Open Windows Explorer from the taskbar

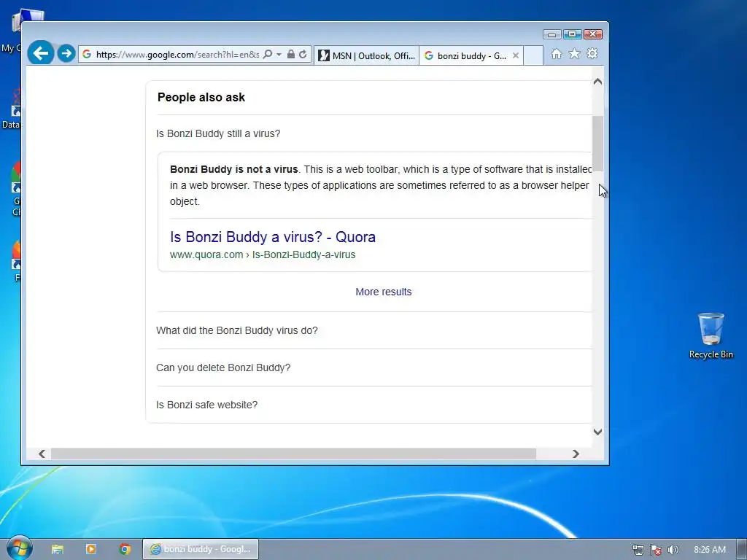58,549
